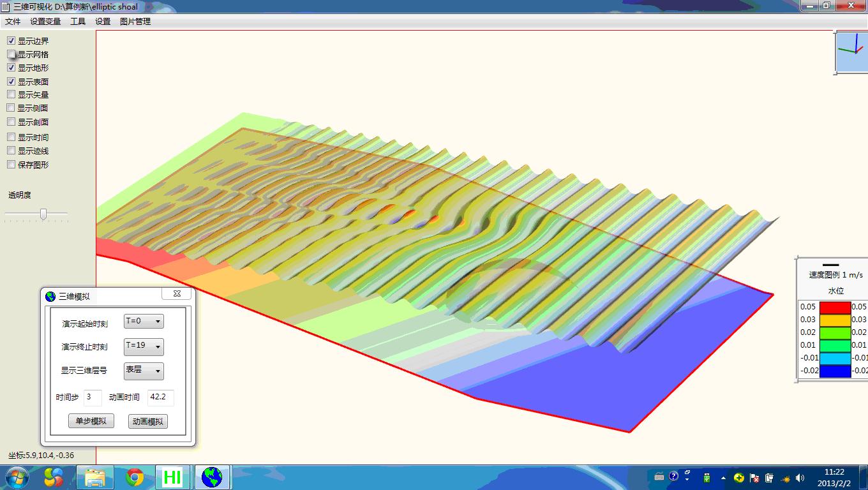Open Google Chrome from the taskbar
The height and width of the screenshot is (490, 868).
tap(134, 477)
